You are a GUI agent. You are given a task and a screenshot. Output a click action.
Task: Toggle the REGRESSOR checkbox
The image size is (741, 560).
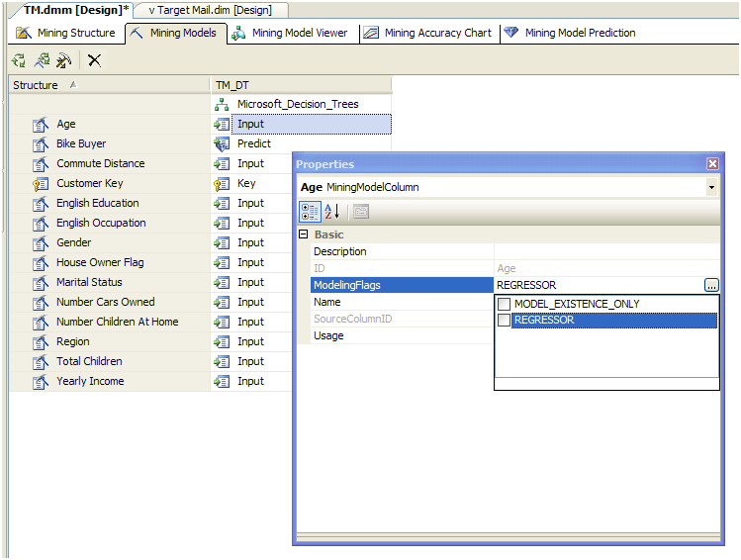point(505,321)
